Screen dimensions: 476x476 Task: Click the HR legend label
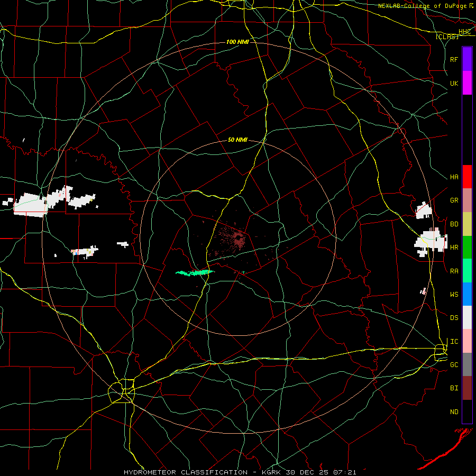pos(454,248)
